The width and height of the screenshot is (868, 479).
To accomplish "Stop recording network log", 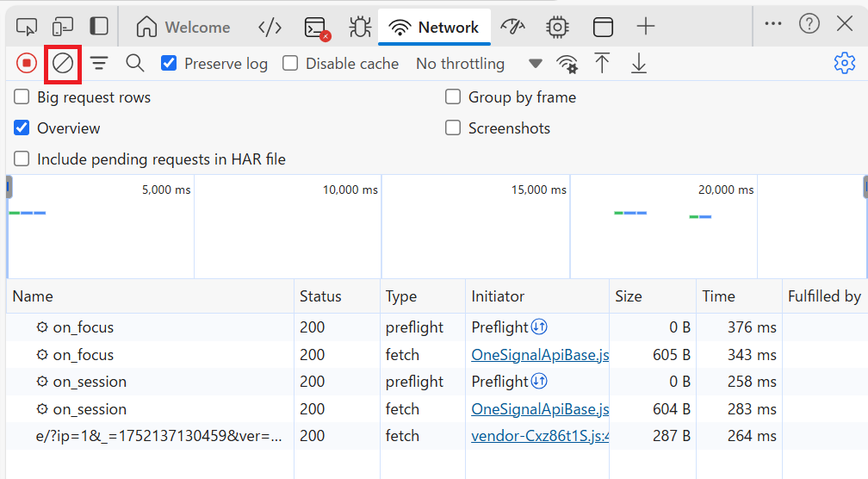I will click(x=27, y=63).
